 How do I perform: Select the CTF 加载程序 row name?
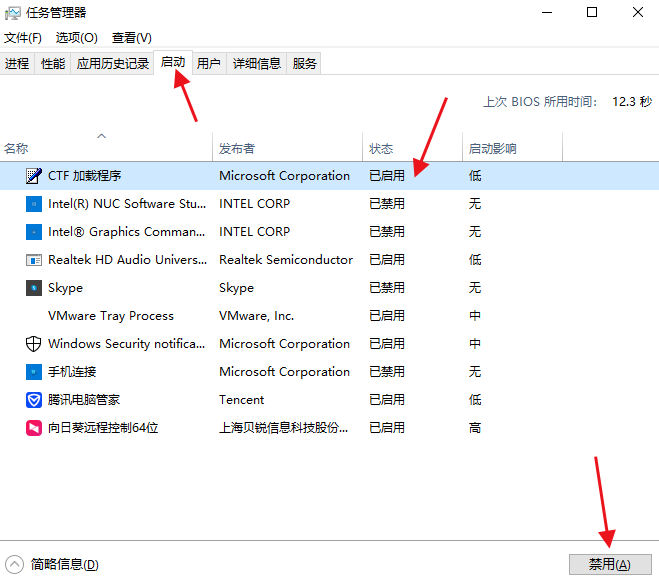coord(84,176)
